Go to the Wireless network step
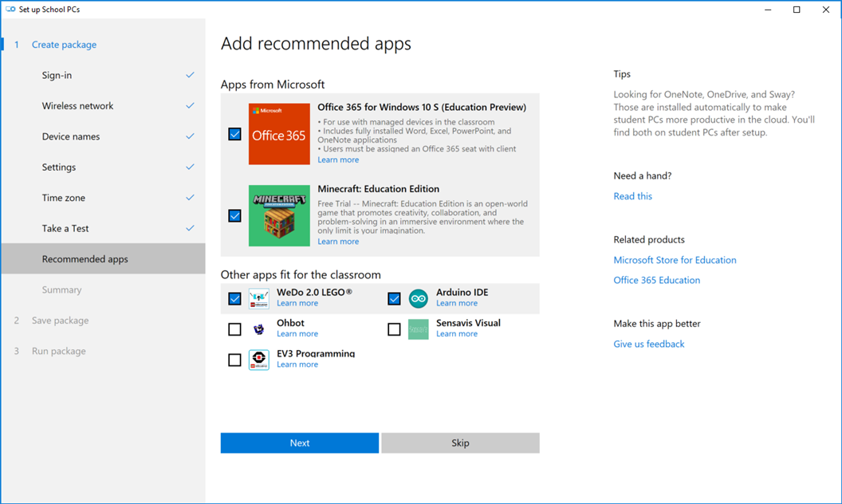The height and width of the screenshot is (504, 842). 77,106
